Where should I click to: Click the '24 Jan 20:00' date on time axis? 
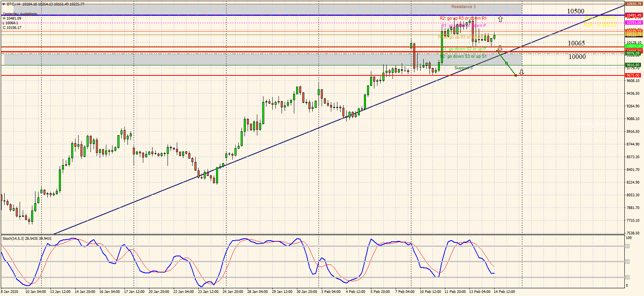click(233, 291)
